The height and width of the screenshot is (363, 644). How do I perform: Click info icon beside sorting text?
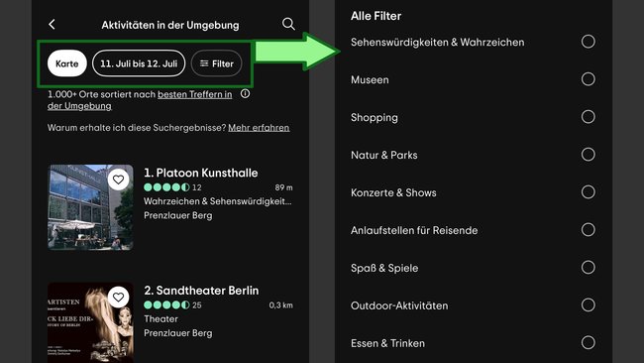(245, 94)
